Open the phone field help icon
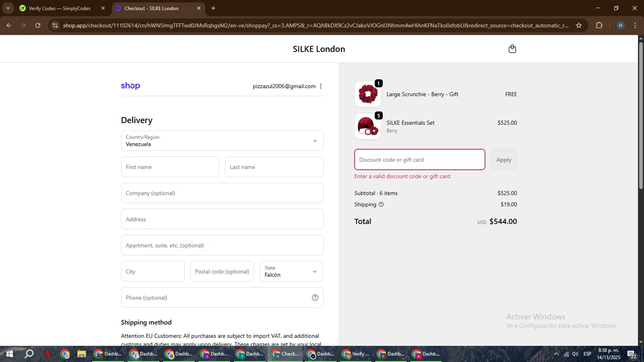 [315, 298]
